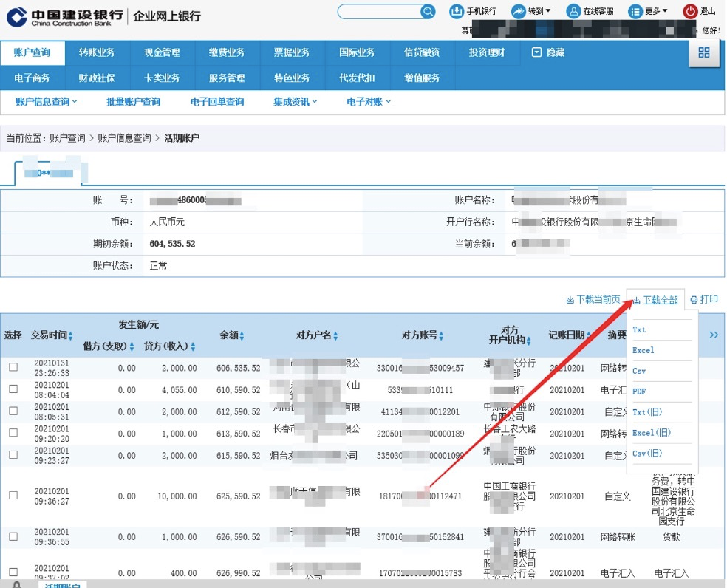Choose Excel download format
The width and height of the screenshot is (727, 588).
(643, 350)
